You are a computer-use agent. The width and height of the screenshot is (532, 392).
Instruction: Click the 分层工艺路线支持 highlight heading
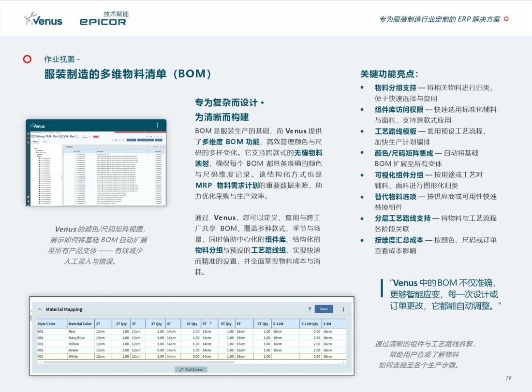click(402, 218)
